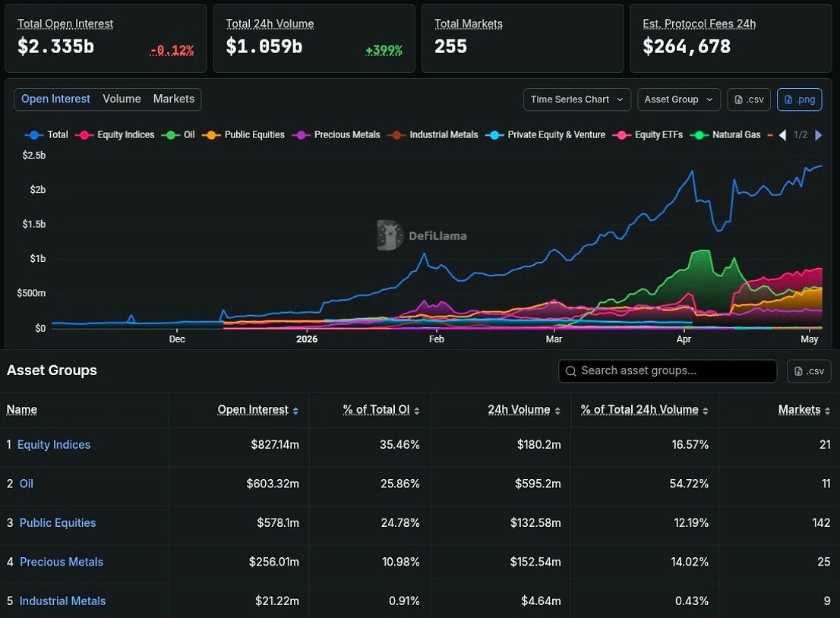840x618 pixels.
Task: Toggle Public Equities legend series
Action: coord(243,135)
